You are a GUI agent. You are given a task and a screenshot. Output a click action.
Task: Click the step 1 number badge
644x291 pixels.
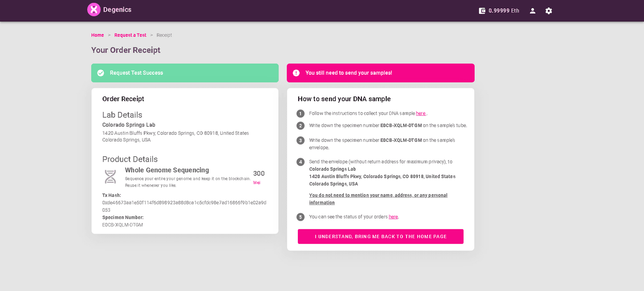(301, 114)
